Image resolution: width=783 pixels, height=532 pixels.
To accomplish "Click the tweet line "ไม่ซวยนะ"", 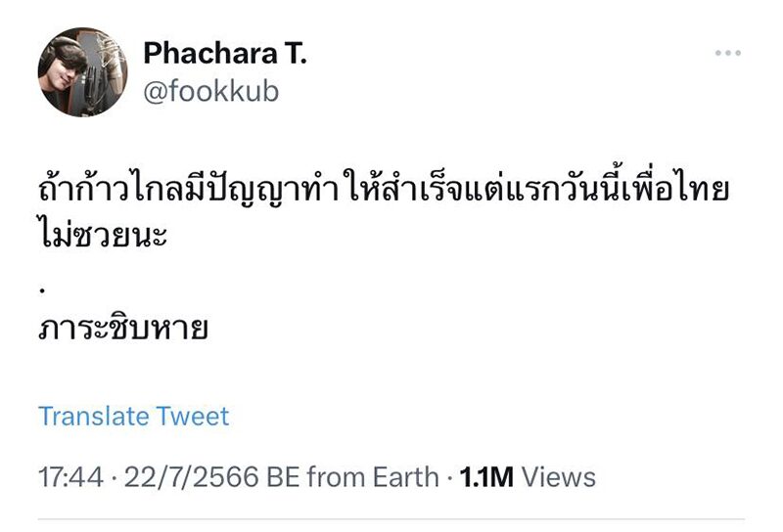I will [x=103, y=233].
